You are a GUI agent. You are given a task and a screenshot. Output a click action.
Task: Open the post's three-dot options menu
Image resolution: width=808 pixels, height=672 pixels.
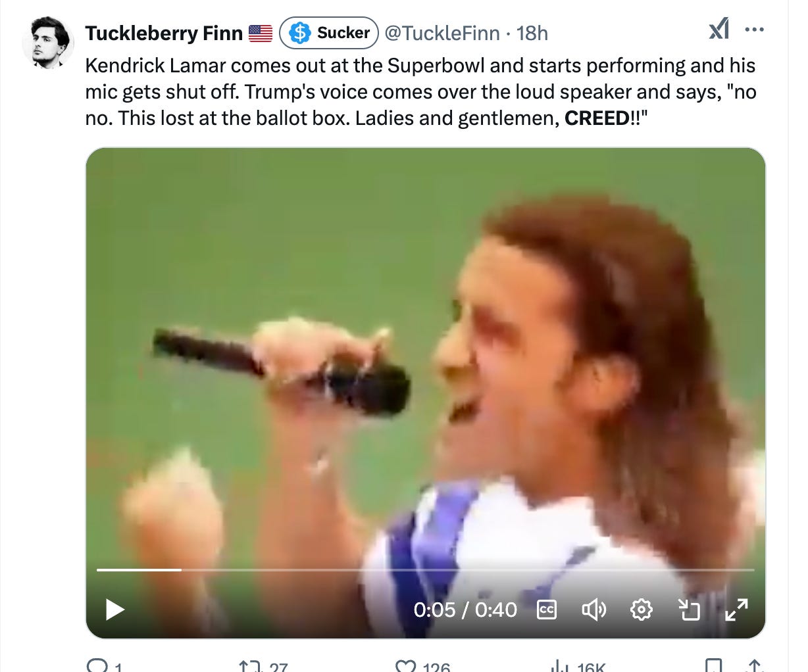[x=754, y=29]
